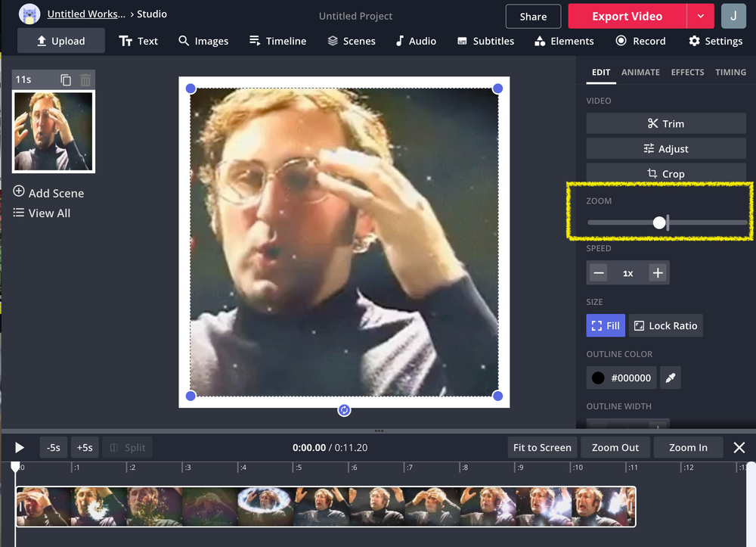Click Fit to Screen in the timeline

[542, 447]
